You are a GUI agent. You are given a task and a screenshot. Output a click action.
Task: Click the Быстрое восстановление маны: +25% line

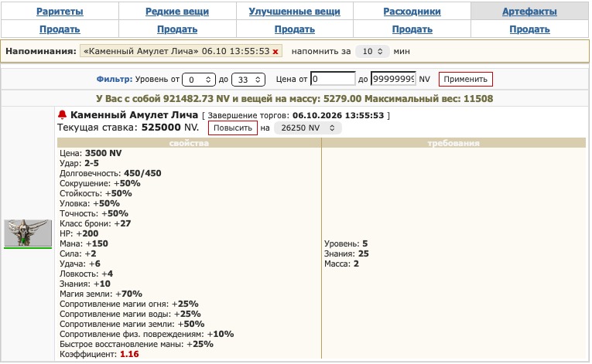pos(136,344)
